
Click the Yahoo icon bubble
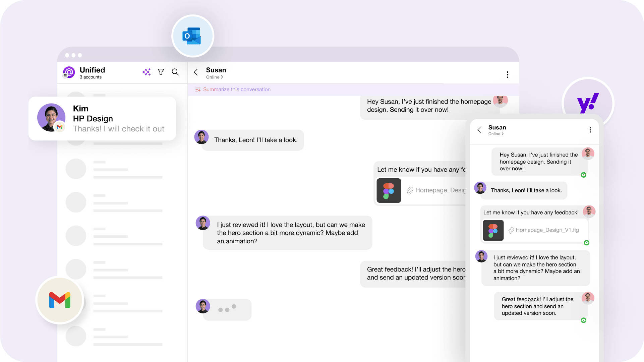tap(588, 103)
